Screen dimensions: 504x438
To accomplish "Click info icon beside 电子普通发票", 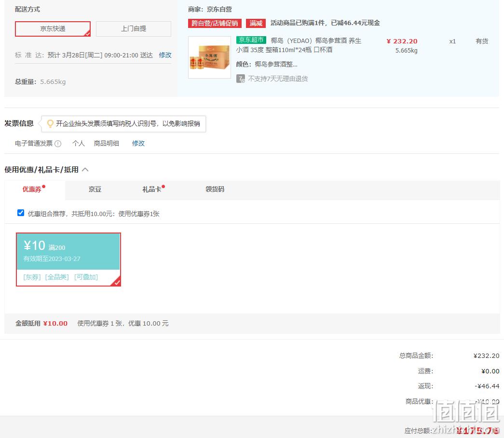I will pyautogui.click(x=58, y=144).
